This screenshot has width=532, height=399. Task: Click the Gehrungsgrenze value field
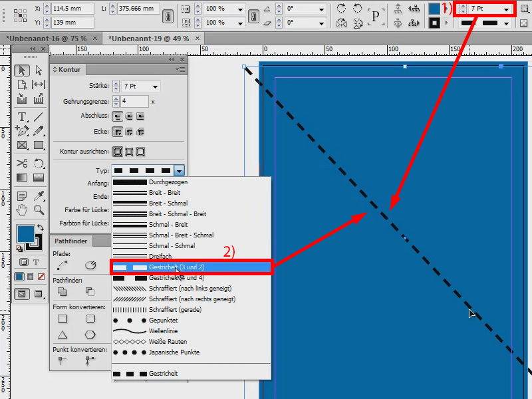134,102
